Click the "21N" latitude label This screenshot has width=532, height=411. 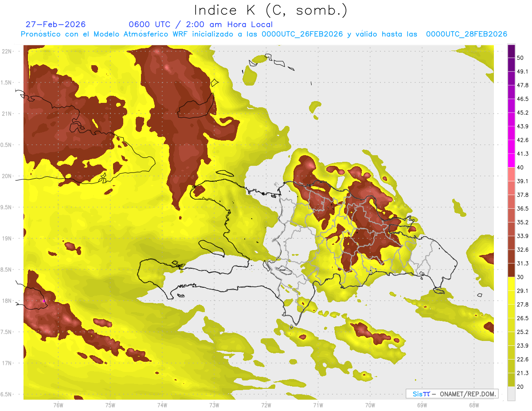(x=7, y=114)
